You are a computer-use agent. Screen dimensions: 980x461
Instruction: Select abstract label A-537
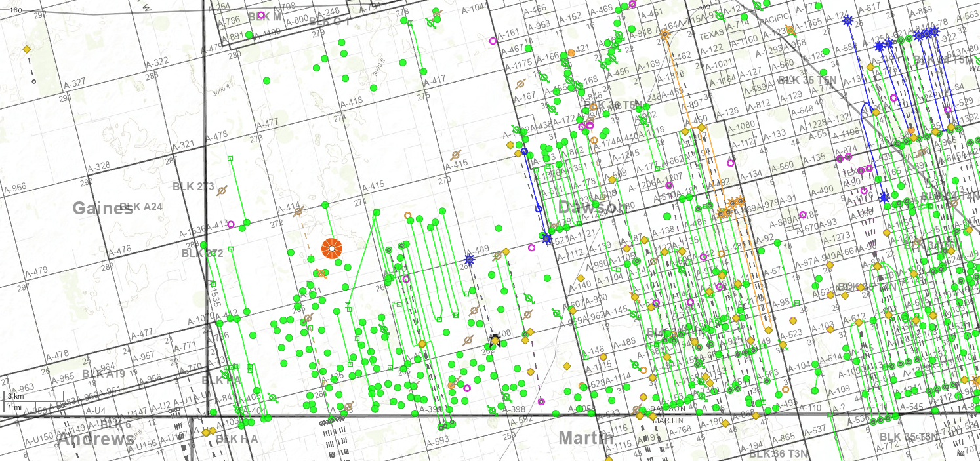point(815,431)
